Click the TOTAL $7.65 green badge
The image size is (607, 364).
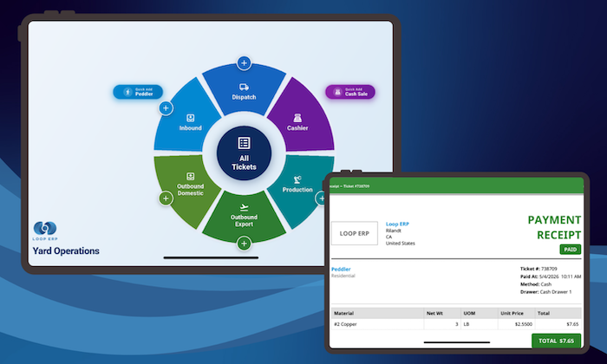557,341
